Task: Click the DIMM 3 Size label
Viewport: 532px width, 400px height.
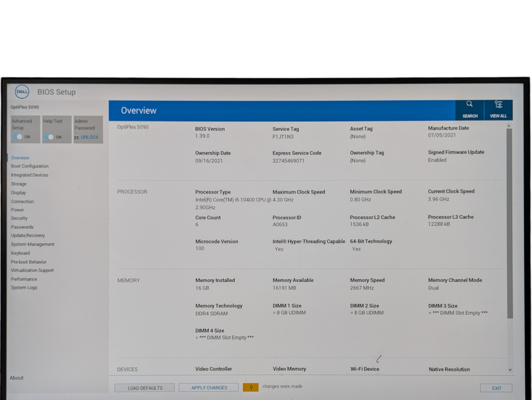Action: 443,306
